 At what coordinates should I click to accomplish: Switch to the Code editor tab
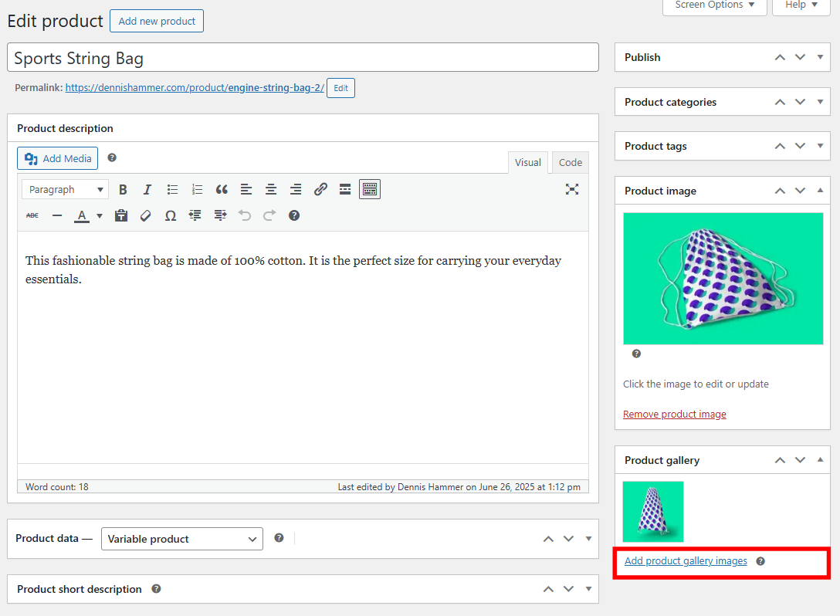coord(570,162)
